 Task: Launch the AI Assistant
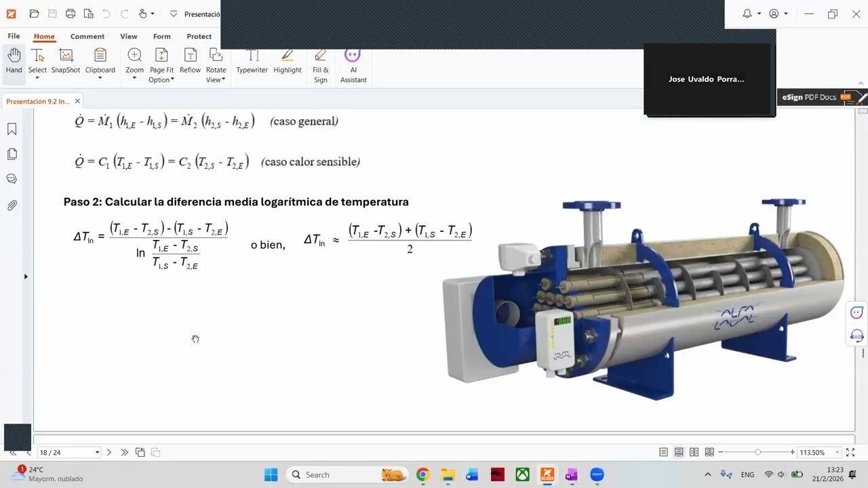coord(353,64)
